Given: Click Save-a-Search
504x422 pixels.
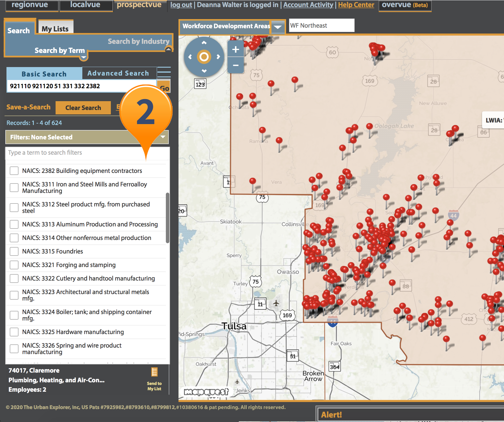Looking at the screenshot, I should [x=29, y=107].
